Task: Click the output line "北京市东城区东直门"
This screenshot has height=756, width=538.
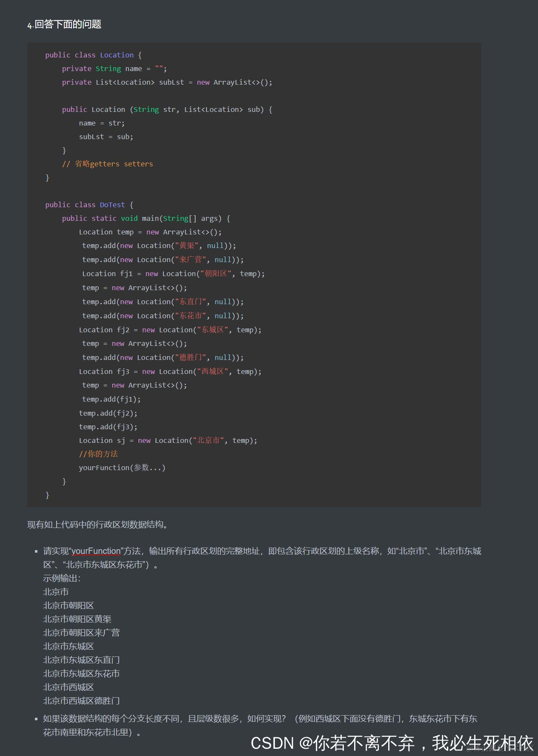Action: pos(81,660)
